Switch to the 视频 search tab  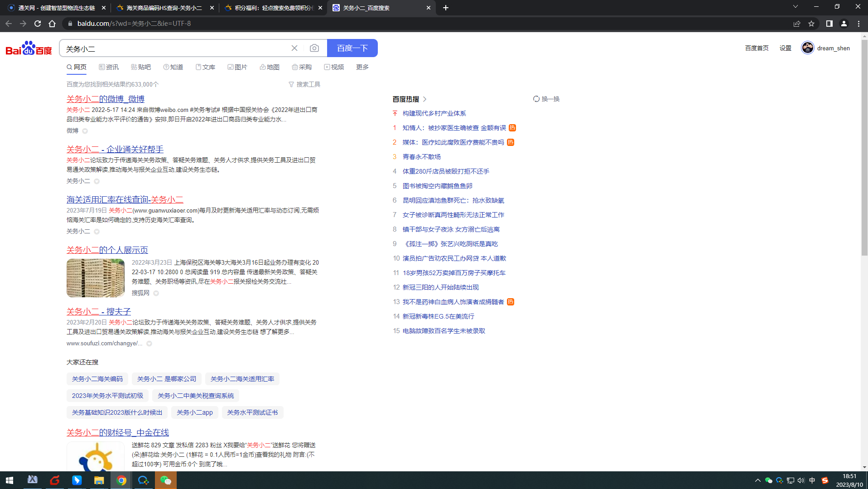(334, 67)
